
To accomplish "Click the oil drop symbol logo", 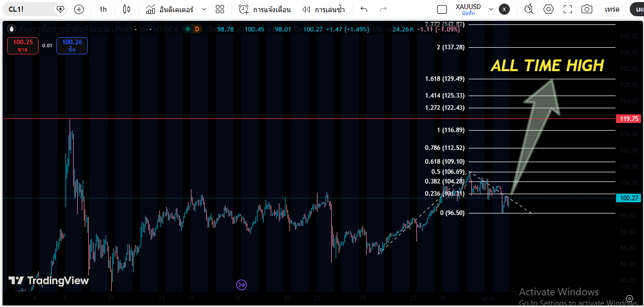I will 11,29.
